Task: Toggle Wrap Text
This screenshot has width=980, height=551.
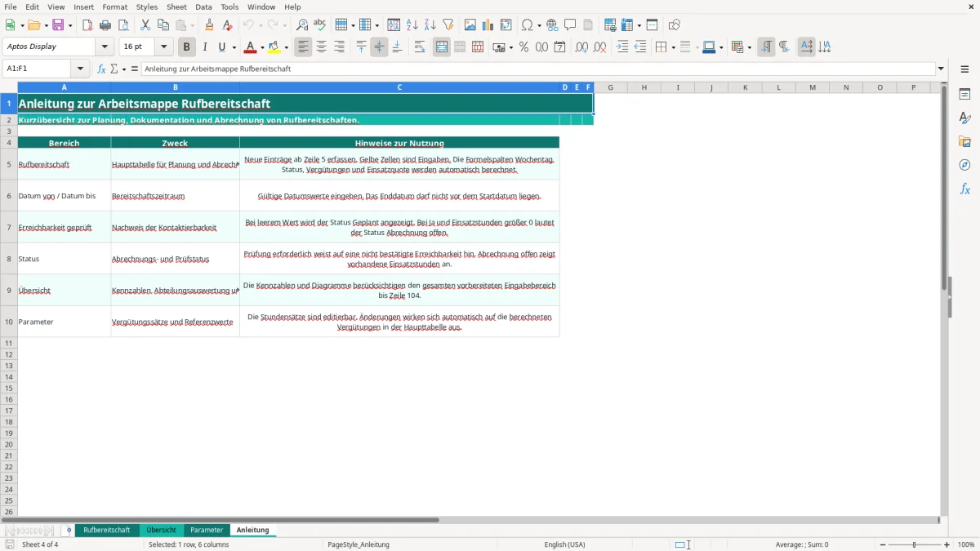Action: 420,47
